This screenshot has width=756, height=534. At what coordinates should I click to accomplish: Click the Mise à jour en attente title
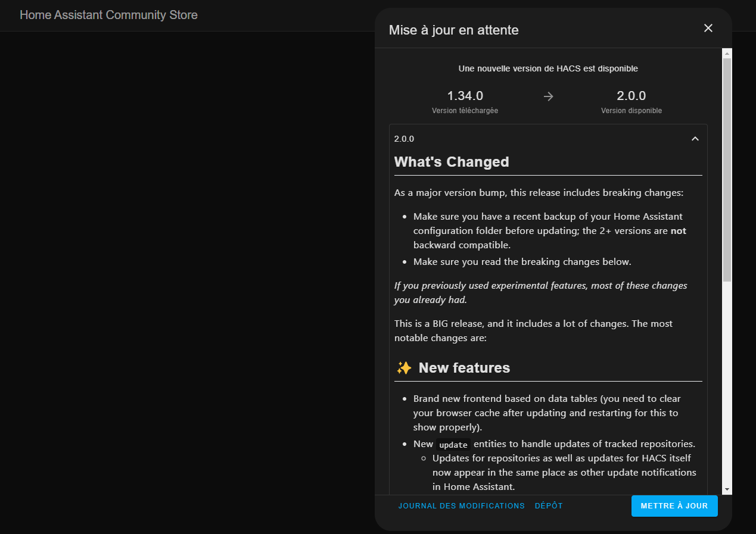[x=453, y=30]
